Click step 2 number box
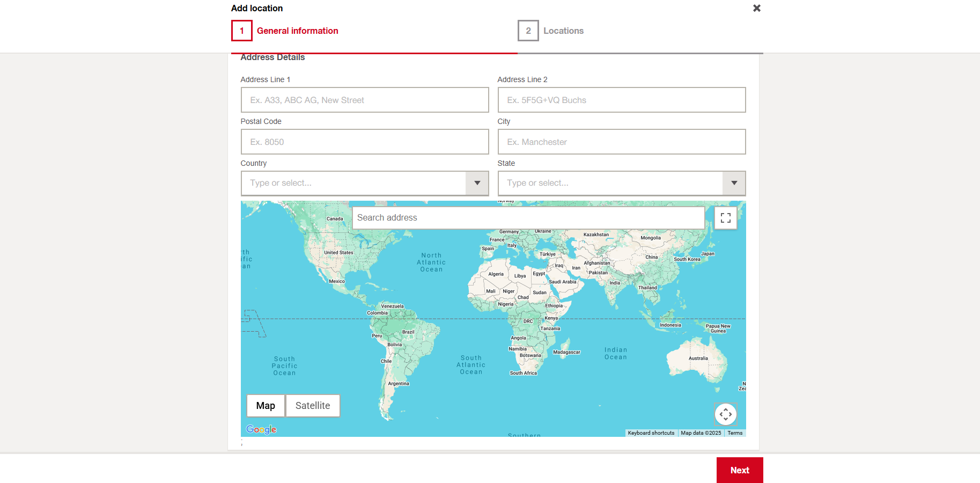Image resolution: width=980 pixels, height=483 pixels. click(x=528, y=31)
